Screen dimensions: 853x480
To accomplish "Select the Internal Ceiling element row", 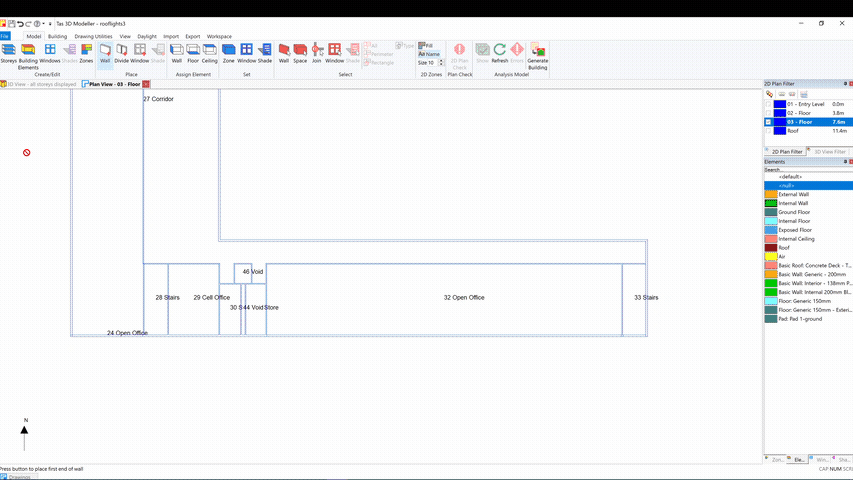I will [x=808, y=239].
